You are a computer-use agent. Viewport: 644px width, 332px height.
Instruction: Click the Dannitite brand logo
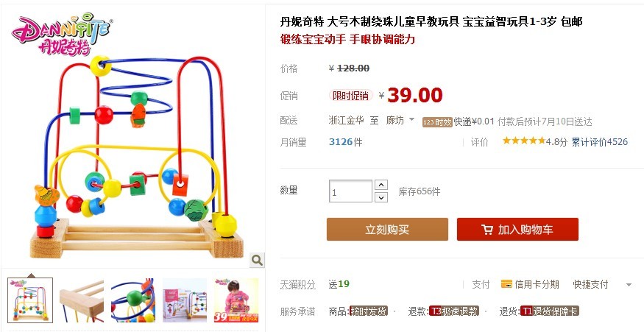pos(62,33)
